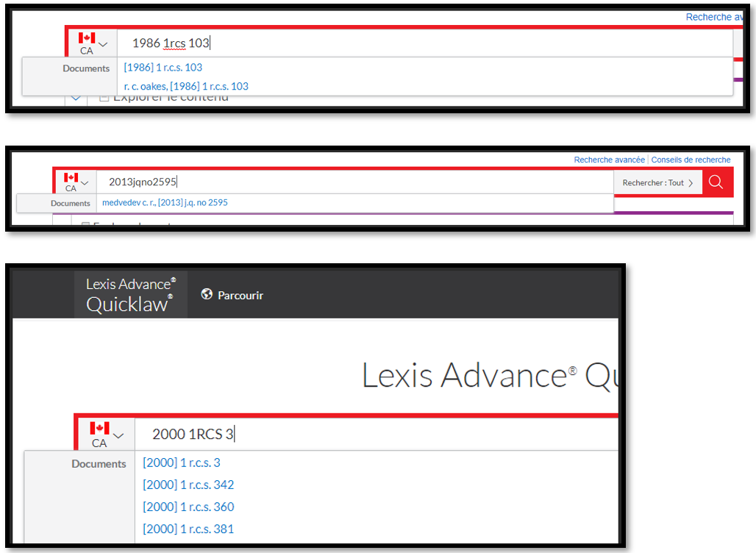Open the 'Rechercher : Tout' filter dropdown
The width and height of the screenshot is (756, 553).
coord(657,182)
